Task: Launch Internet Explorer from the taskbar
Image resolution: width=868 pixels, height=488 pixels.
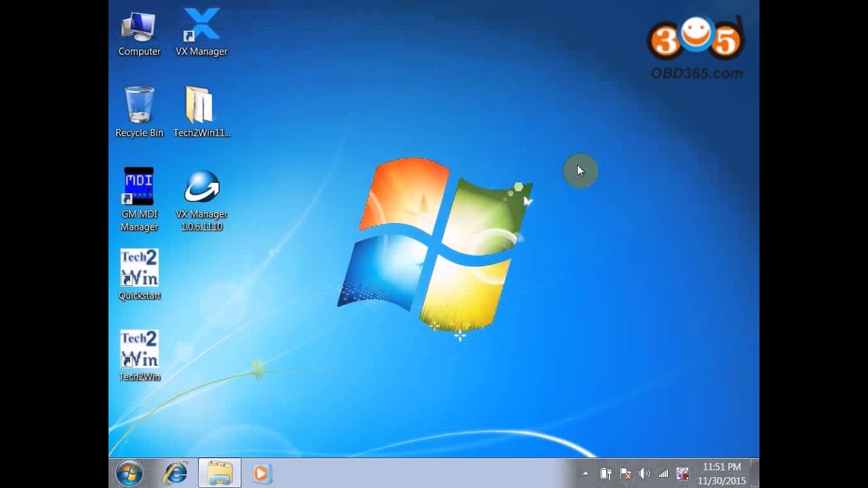Action: [x=176, y=473]
